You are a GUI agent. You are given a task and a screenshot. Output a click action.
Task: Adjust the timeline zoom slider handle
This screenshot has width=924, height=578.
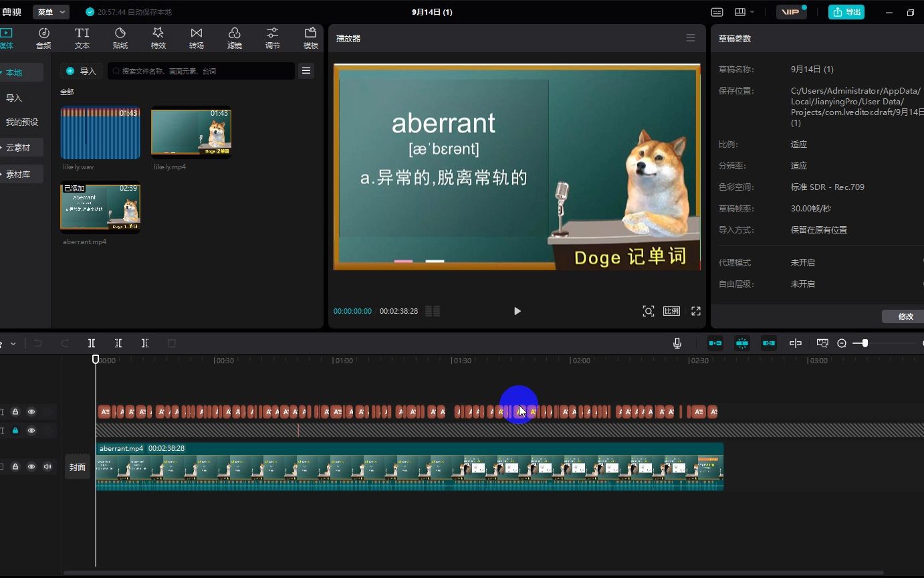865,343
